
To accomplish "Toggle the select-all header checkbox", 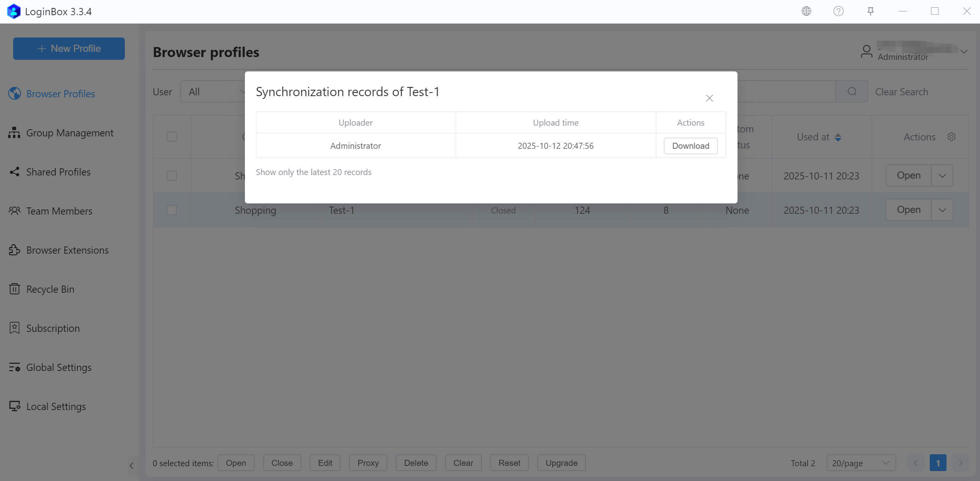I will 172,137.
